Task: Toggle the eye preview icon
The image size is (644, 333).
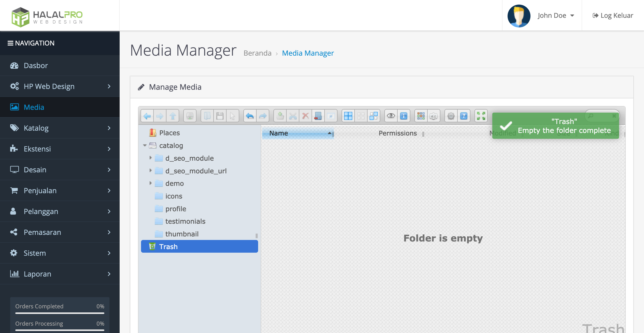Action: [x=391, y=116]
